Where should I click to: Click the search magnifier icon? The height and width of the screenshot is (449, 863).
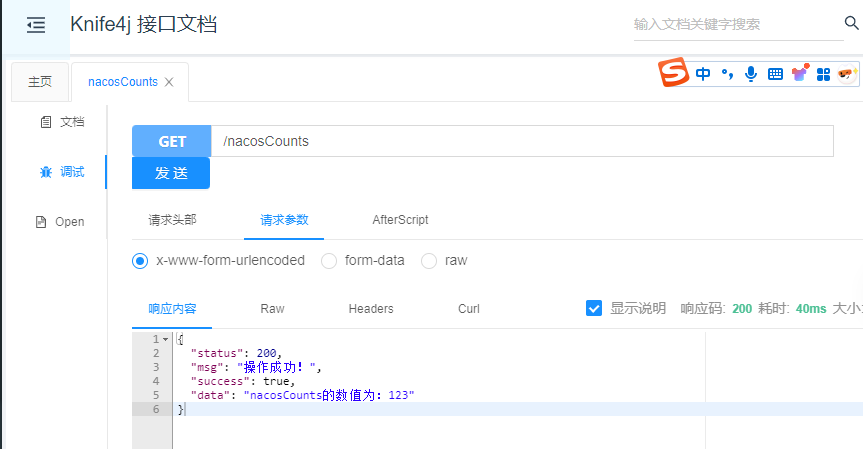[851, 23]
